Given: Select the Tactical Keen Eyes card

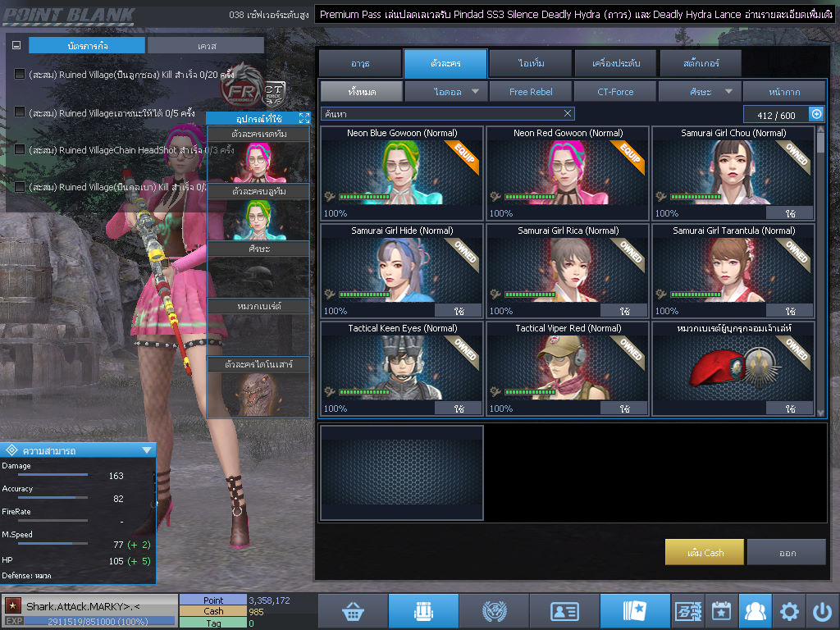Looking at the screenshot, I should pos(402,368).
